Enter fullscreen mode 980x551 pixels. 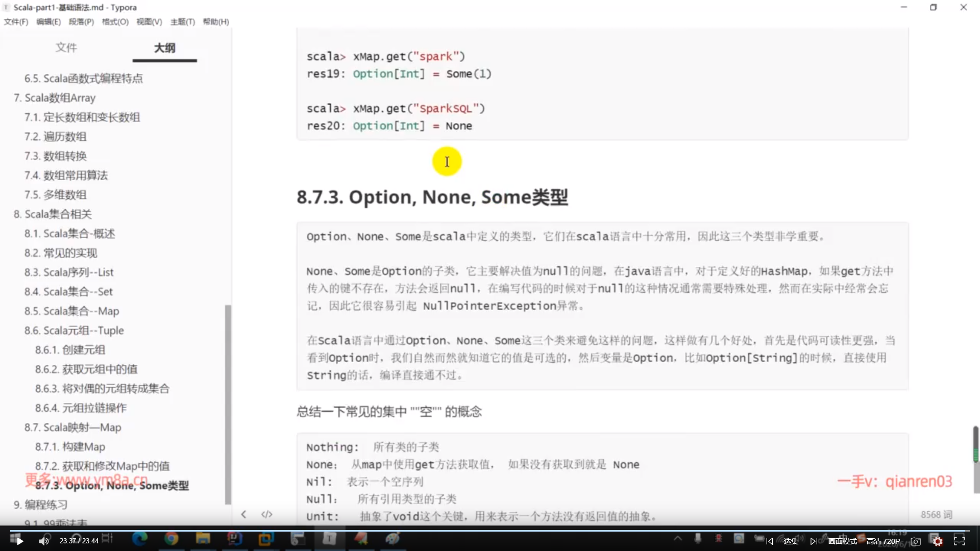(960, 541)
